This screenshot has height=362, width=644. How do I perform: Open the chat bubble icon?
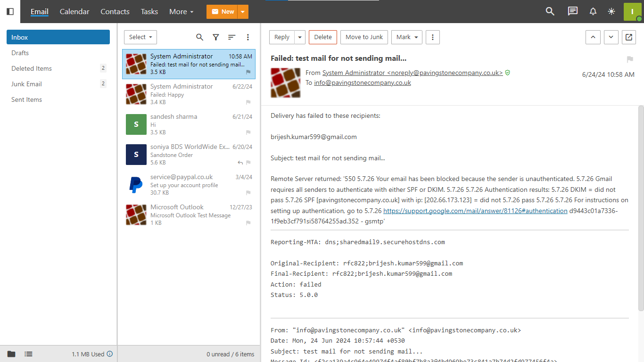[x=572, y=11]
